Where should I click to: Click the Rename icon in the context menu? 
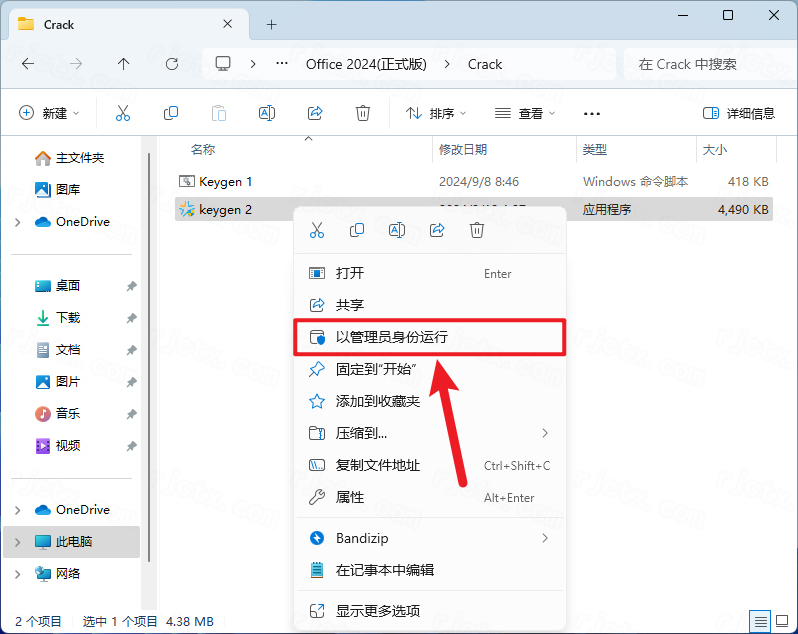[397, 231]
